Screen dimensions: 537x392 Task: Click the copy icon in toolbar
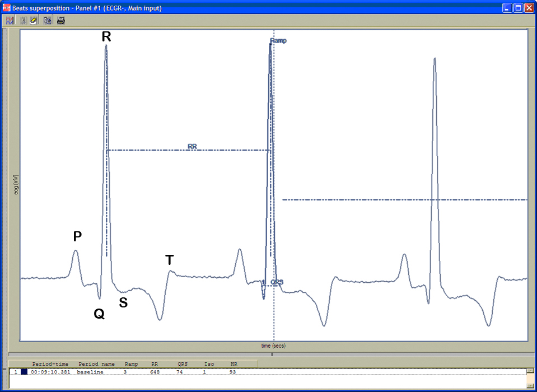[48, 21]
